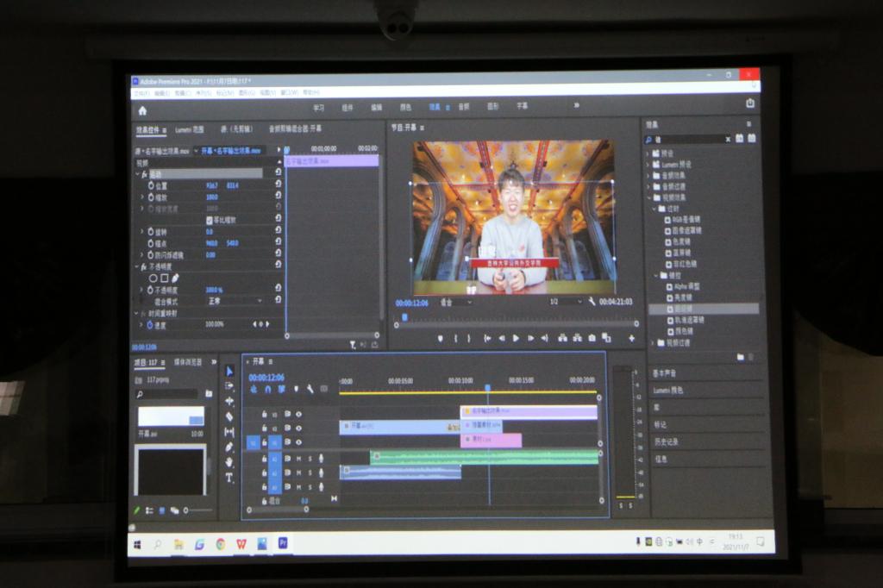883x588 pixels.
Task: Open the Lumetri 范围 panel tab
Action: tap(189, 129)
